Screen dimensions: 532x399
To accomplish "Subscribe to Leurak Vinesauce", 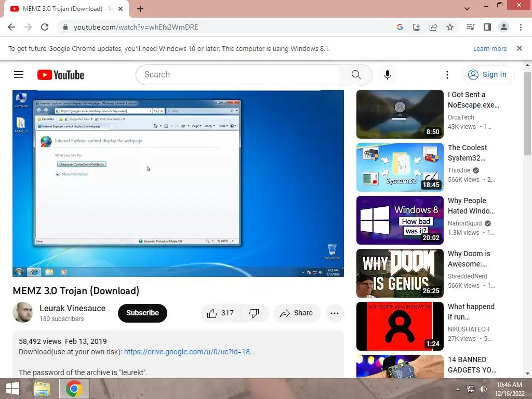I will coord(142,313).
